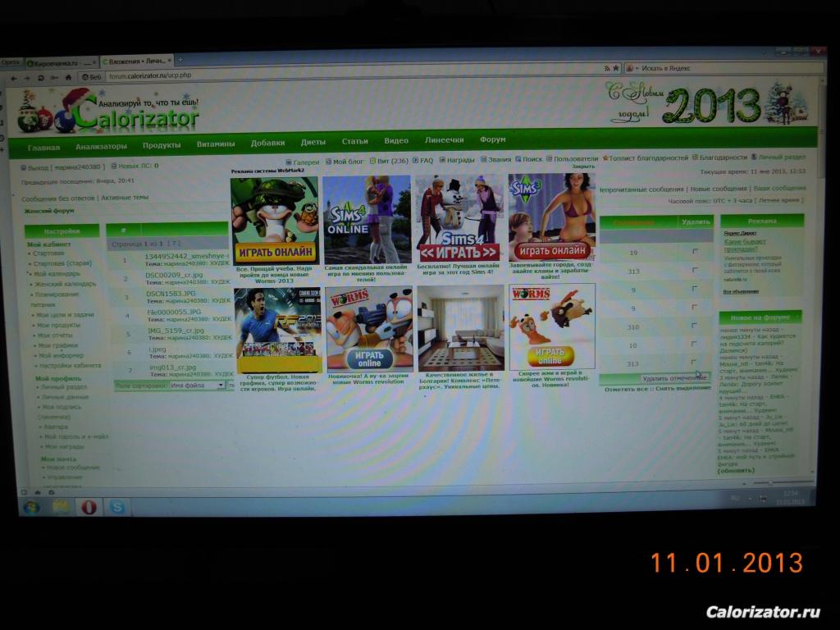Screen dimensions: 840x630
Task: Click the Skype icon on the taskbar
Action: (x=117, y=507)
